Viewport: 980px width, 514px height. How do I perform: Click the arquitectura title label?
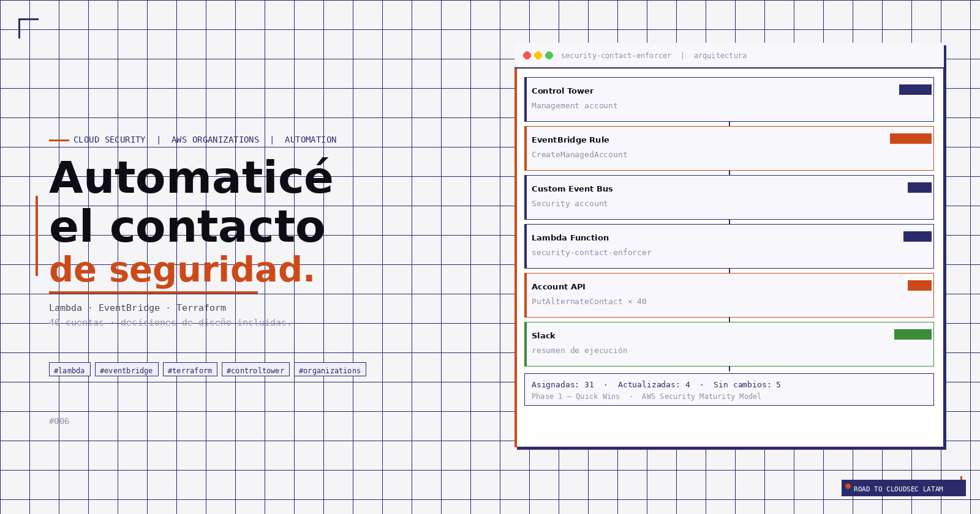[720, 56]
